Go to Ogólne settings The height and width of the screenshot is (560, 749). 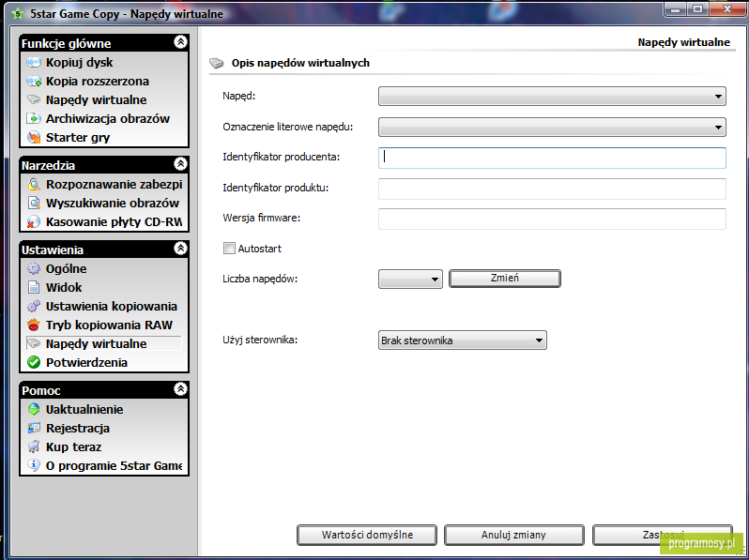(x=67, y=269)
